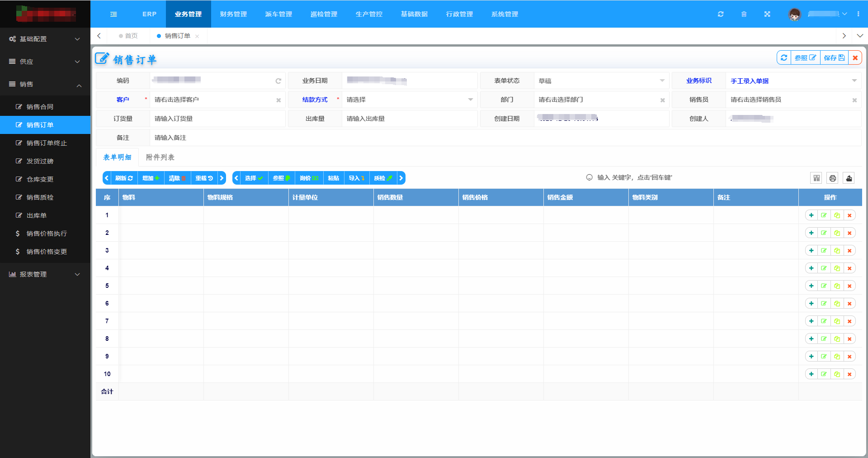Click the 增加 button in the toolbar
The width and height of the screenshot is (868, 458).
pyautogui.click(x=151, y=178)
